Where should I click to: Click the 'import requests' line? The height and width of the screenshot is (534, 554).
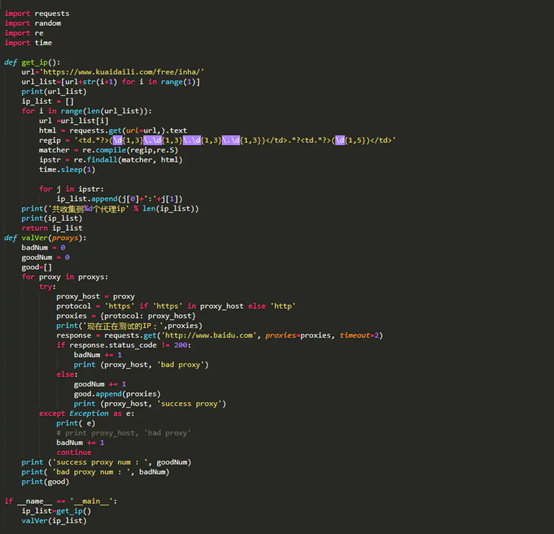coord(37,13)
